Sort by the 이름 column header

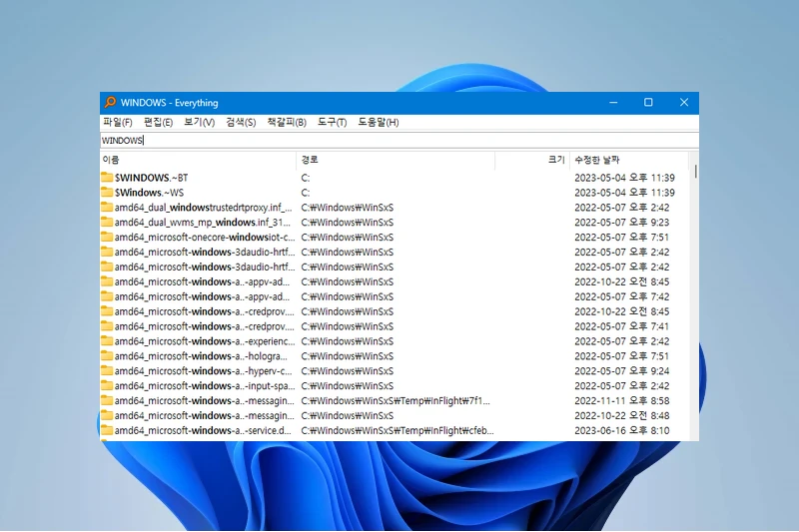point(198,160)
